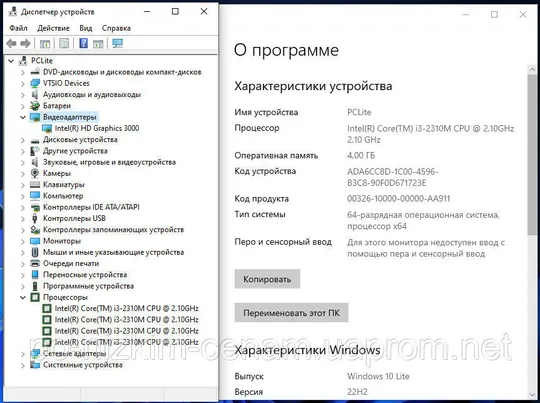Click the Forward arrow in Device Manager toolbar
Screen dimensions: 540x403
pyautogui.click(x=25, y=43)
